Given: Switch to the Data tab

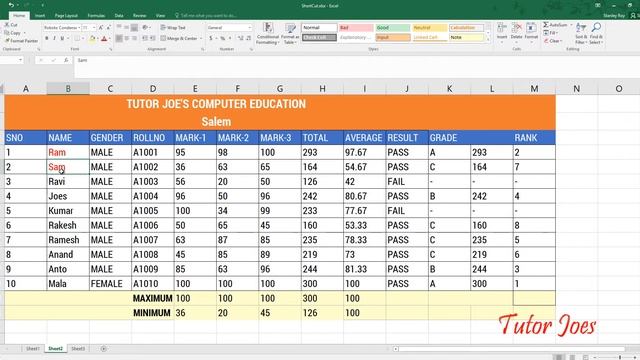Looking at the screenshot, I should [x=119, y=16].
